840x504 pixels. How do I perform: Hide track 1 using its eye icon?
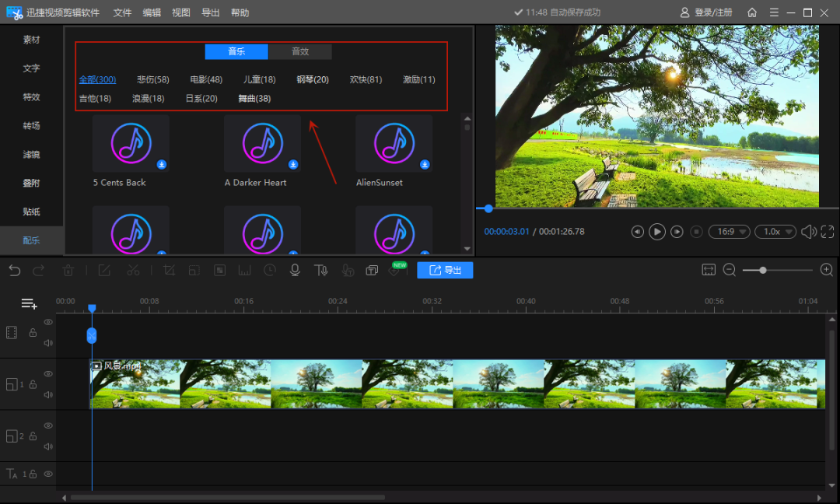[x=48, y=374]
